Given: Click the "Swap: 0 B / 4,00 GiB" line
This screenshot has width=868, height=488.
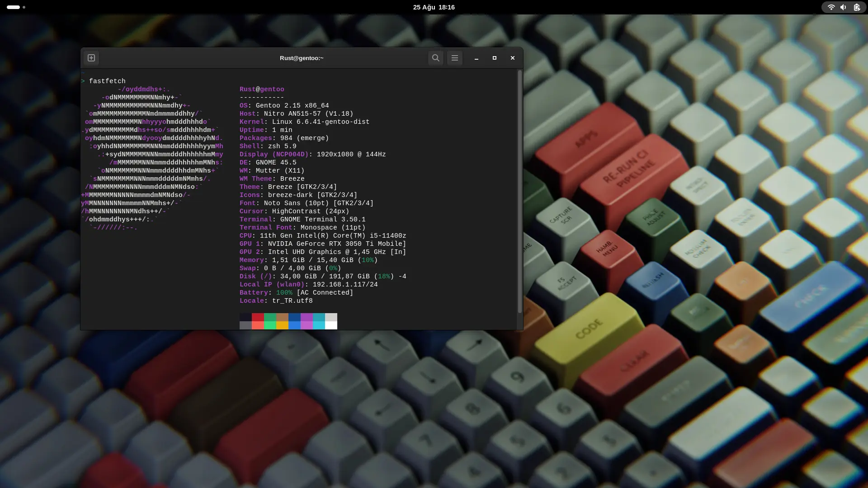Looking at the screenshot, I should (290, 268).
